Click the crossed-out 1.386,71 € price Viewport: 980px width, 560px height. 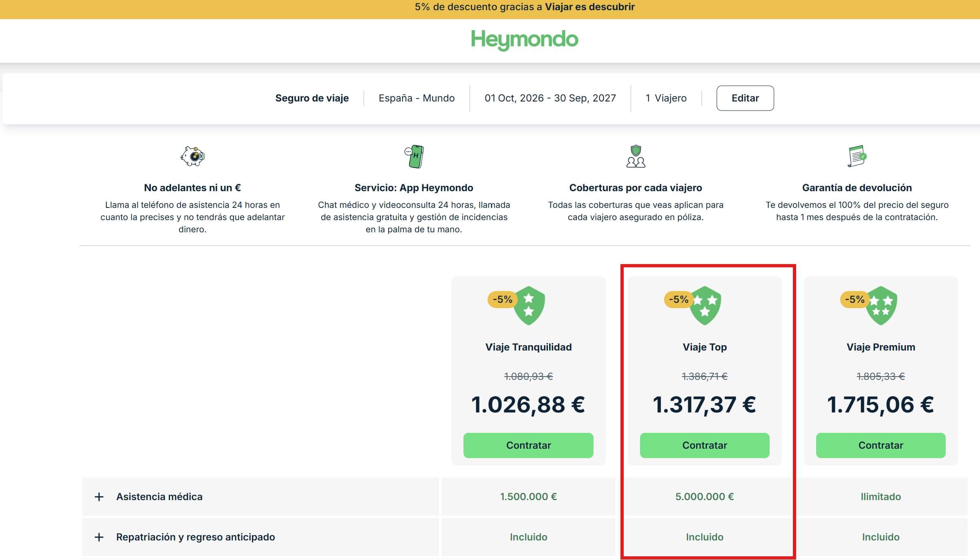tap(705, 377)
